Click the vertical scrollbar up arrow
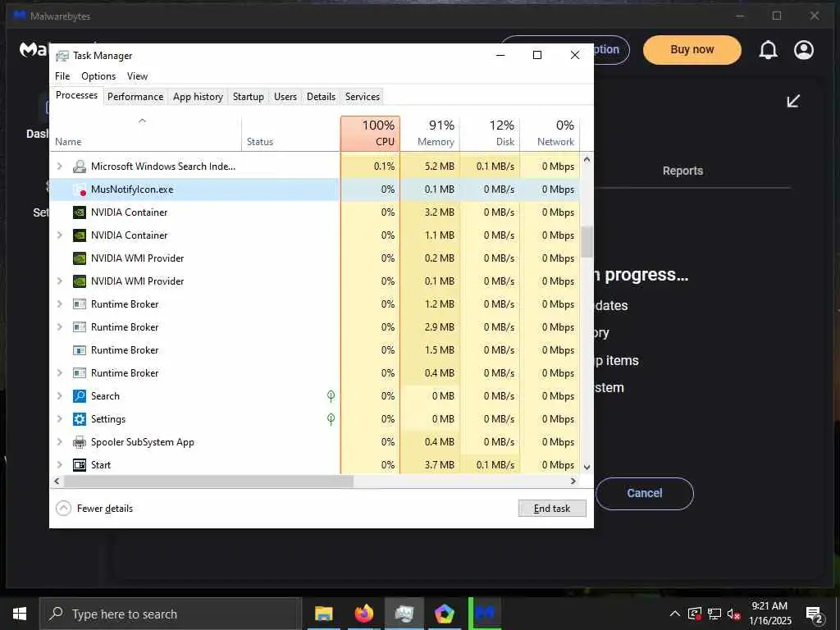Screen dimensions: 840x630 tap(587, 160)
